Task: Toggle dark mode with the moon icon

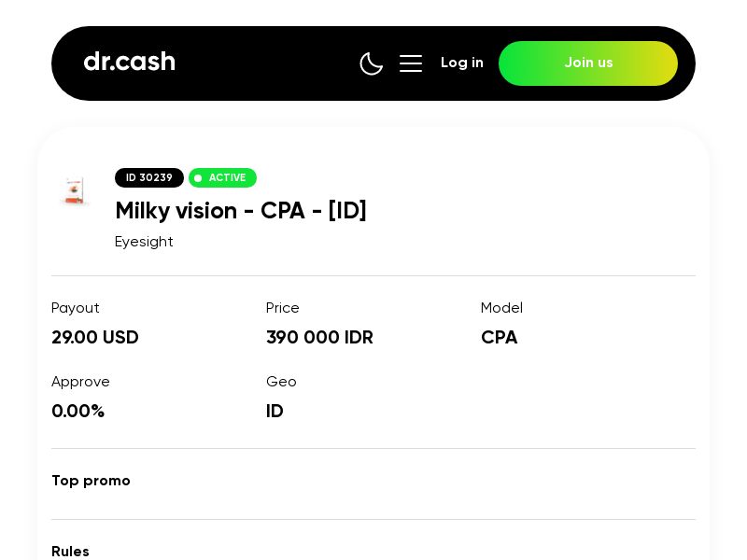Action: [x=372, y=63]
